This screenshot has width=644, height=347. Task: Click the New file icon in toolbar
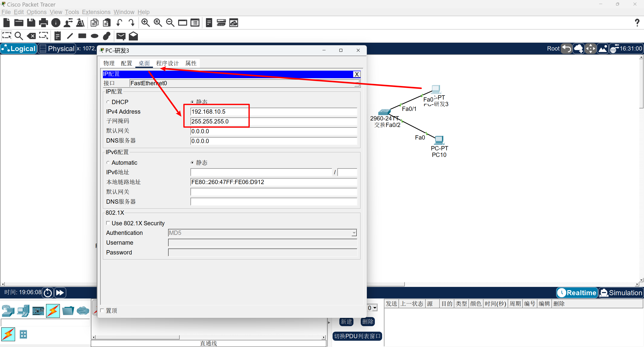pyautogui.click(x=7, y=23)
